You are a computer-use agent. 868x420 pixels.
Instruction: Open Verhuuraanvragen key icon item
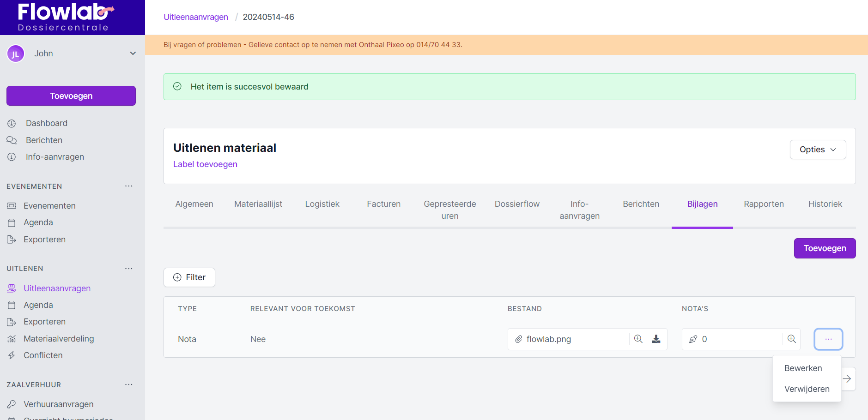click(x=12, y=404)
